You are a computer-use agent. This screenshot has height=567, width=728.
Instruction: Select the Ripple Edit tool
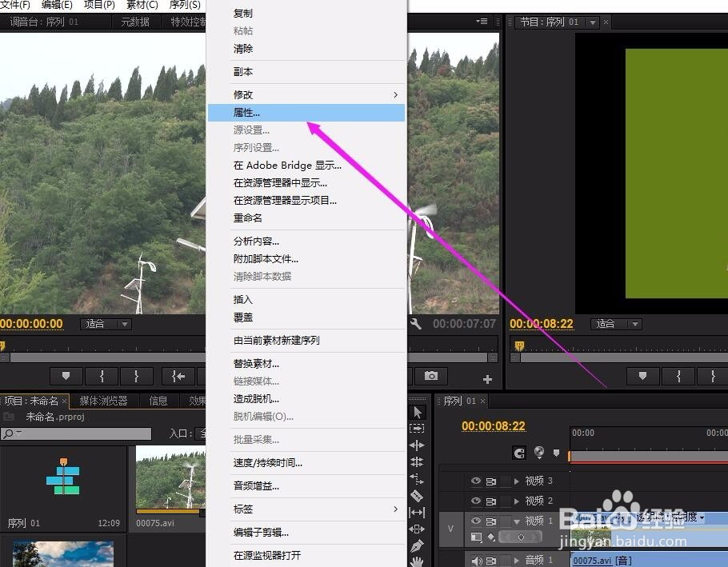click(417, 445)
